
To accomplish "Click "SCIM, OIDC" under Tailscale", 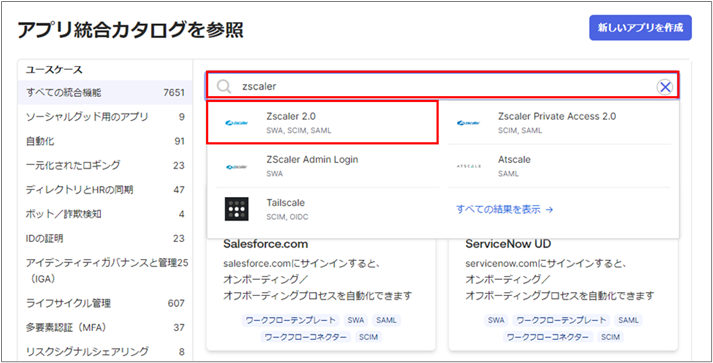I will (287, 217).
